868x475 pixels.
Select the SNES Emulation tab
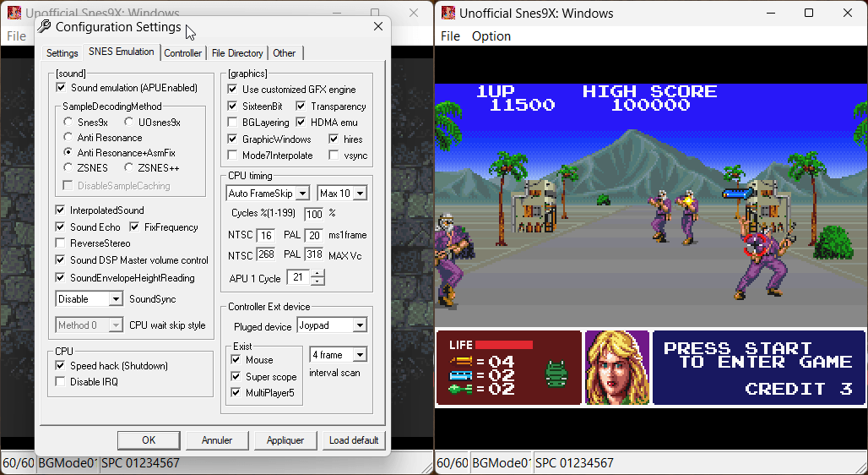coord(122,52)
